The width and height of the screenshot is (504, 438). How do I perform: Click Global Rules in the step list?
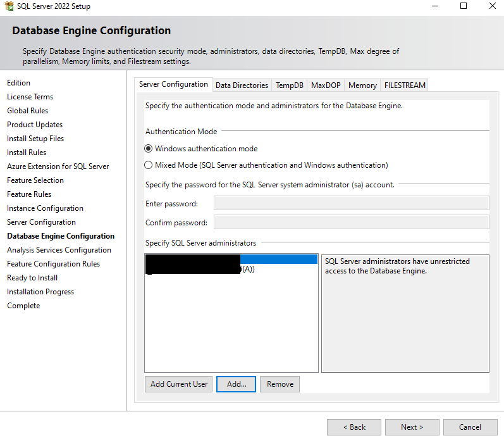27,111
